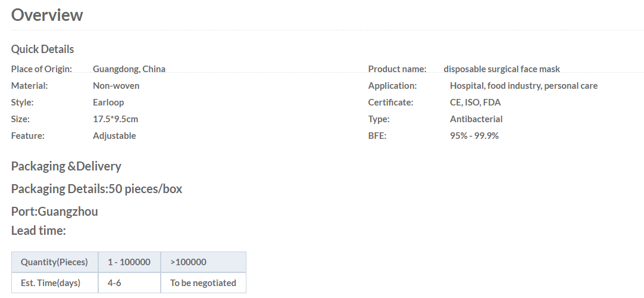
Task: Click the 17.5*9.5cm size value
Action: coord(115,119)
